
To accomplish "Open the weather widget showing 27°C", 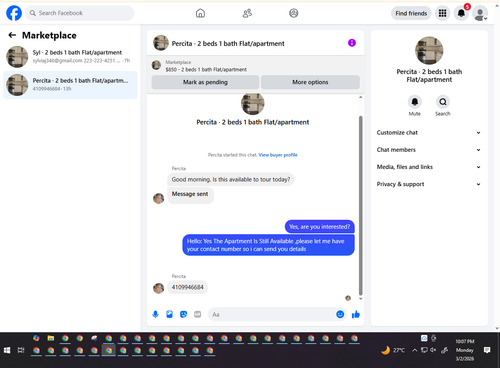I will (x=393, y=350).
